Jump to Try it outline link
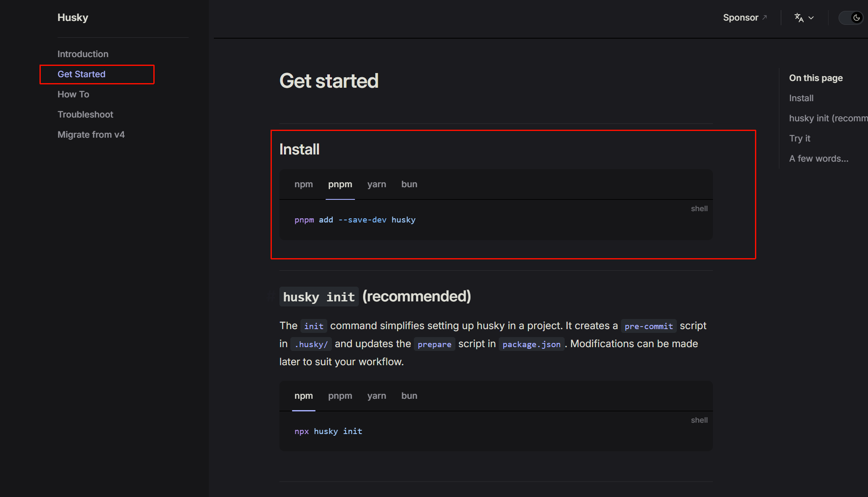 point(799,139)
